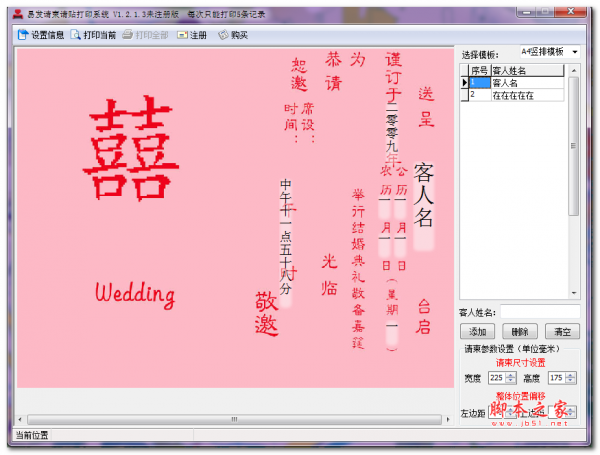This screenshot has height=455, width=600.
Task: Click horizontal scrollbar right arrow under preview
Action: (448, 419)
